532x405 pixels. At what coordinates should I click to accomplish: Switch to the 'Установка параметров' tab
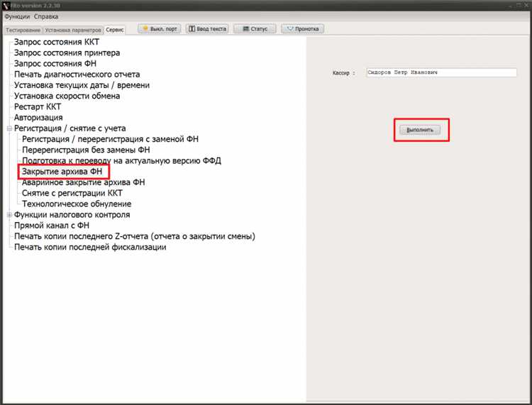pos(72,30)
